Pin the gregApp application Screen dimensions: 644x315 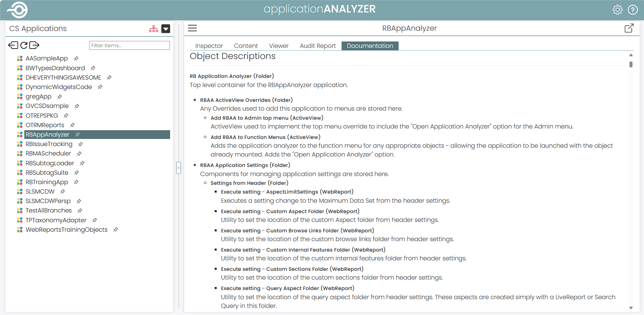(x=60, y=96)
